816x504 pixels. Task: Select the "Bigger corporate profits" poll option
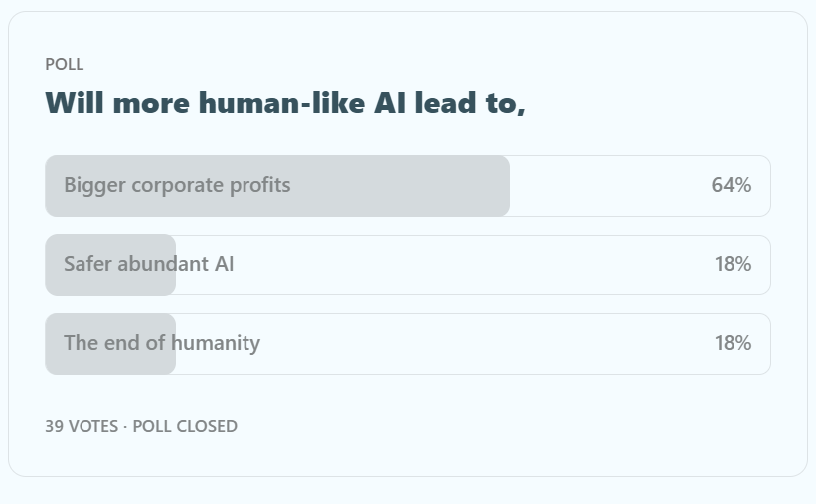coord(177,185)
